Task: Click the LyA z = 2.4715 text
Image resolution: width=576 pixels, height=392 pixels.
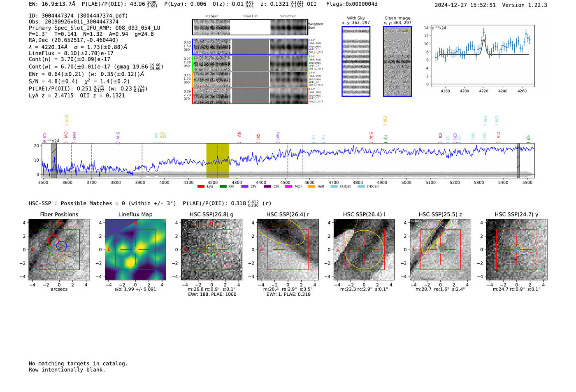Action: click(51, 95)
